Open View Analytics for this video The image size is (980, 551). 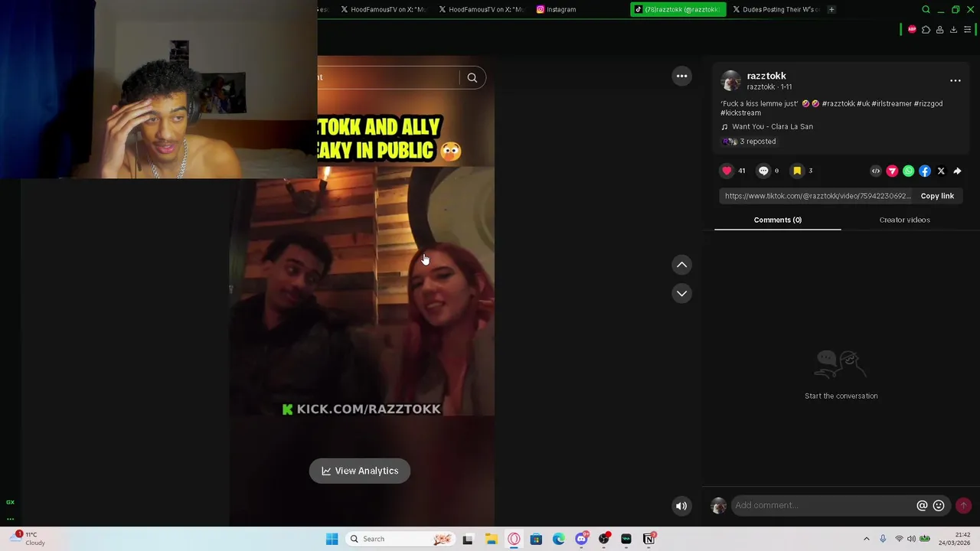[x=360, y=471]
